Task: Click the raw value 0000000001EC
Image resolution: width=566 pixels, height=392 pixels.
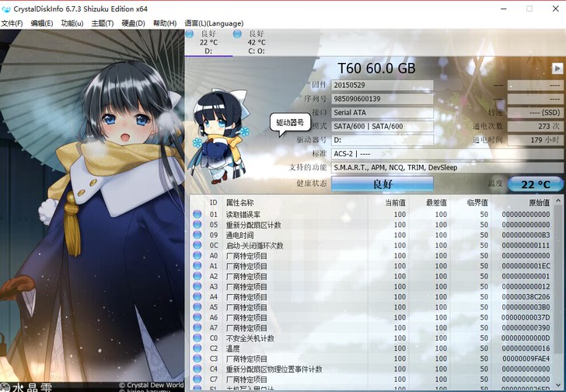Action: point(526,266)
